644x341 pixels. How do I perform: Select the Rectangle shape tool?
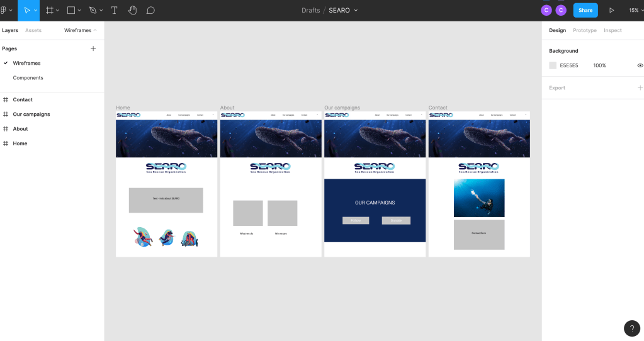click(71, 11)
